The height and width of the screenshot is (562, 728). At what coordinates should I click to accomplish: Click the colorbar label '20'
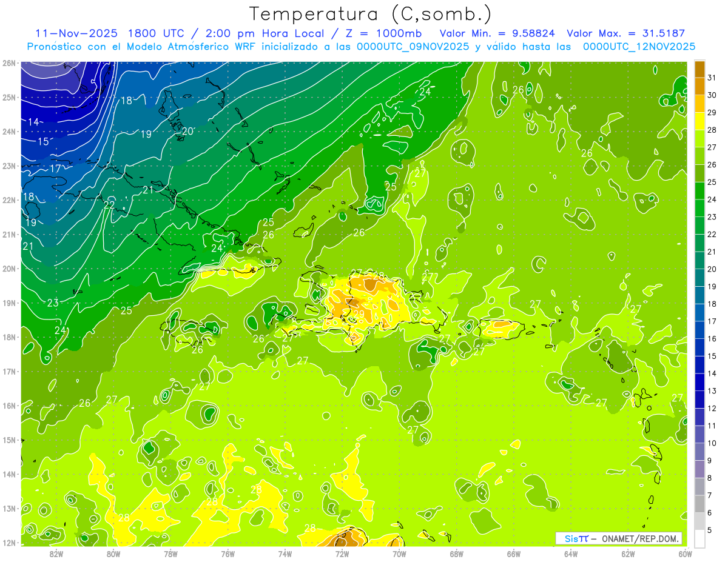click(x=712, y=269)
